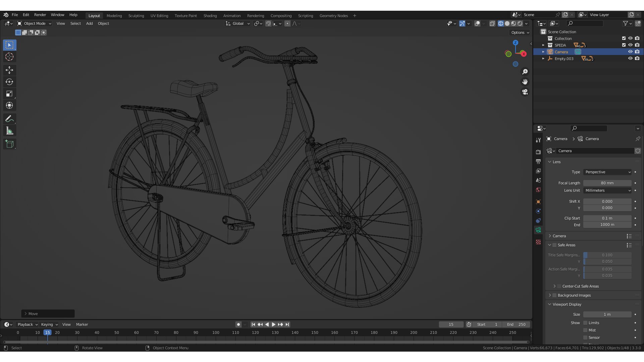
Task: Open the Object Mode dropdown
Action: (x=34, y=23)
